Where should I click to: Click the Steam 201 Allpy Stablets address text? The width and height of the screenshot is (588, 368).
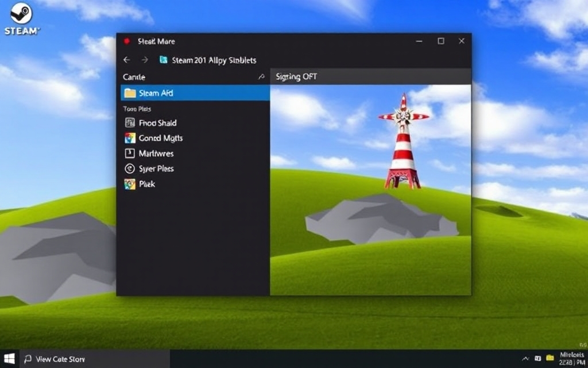pyautogui.click(x=214, y=60)
